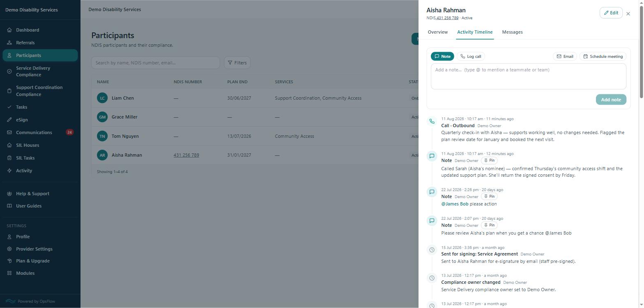Open Provider Settings
Screen dimensions: 644x308
coord(40,249)
